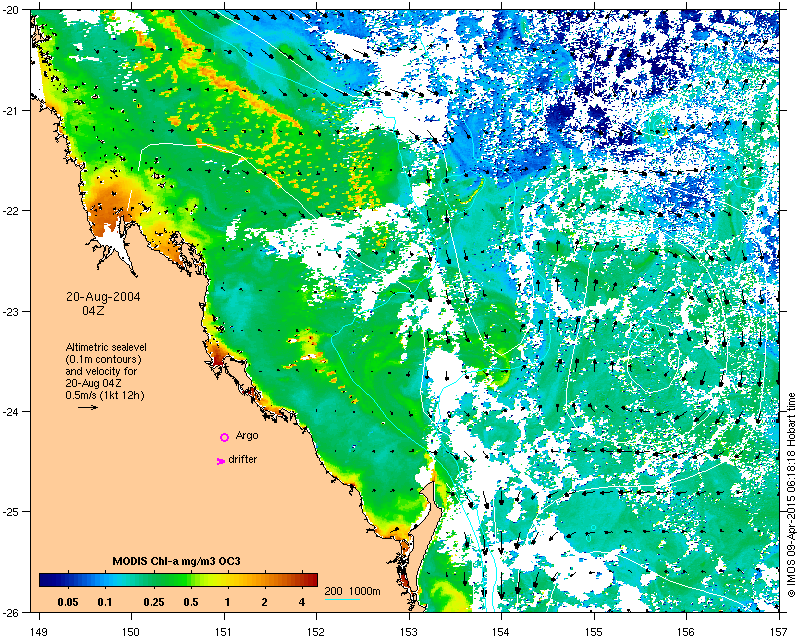
Task: Click the "Argo" legend label
Action: pyautogui.click(x=247, y=435)
